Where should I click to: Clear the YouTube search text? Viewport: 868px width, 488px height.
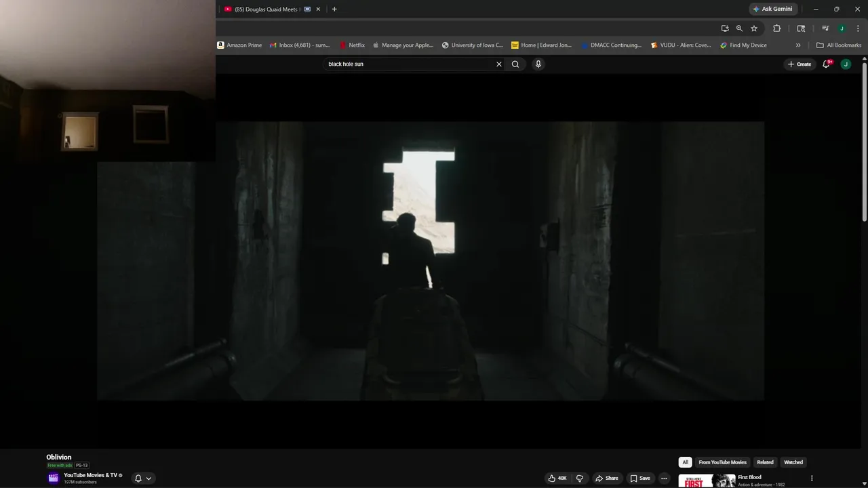[x=499, y=64]
